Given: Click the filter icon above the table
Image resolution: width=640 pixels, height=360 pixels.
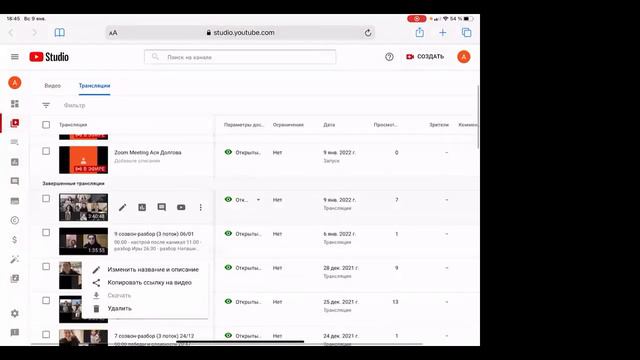Looking at the screenshot, I should (x=46, y=105).
